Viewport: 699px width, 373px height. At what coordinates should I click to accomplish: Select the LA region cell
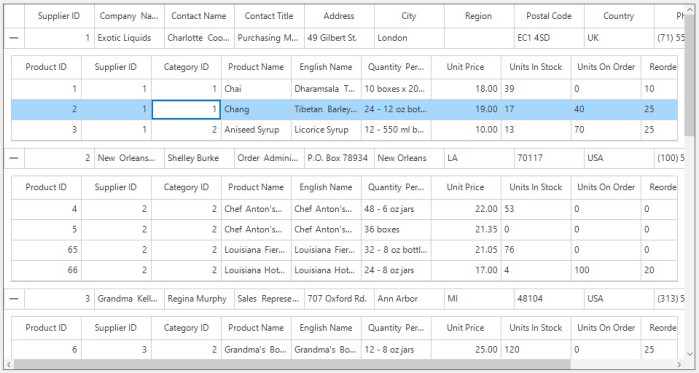pyautogui.click(x=479, y=158)
